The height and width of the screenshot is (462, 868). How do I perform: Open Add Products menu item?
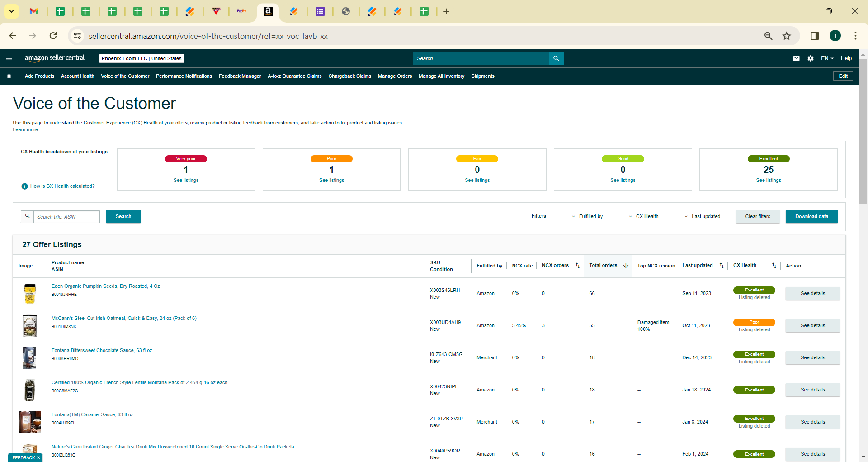pyautogui.click(x=39, y=76)
